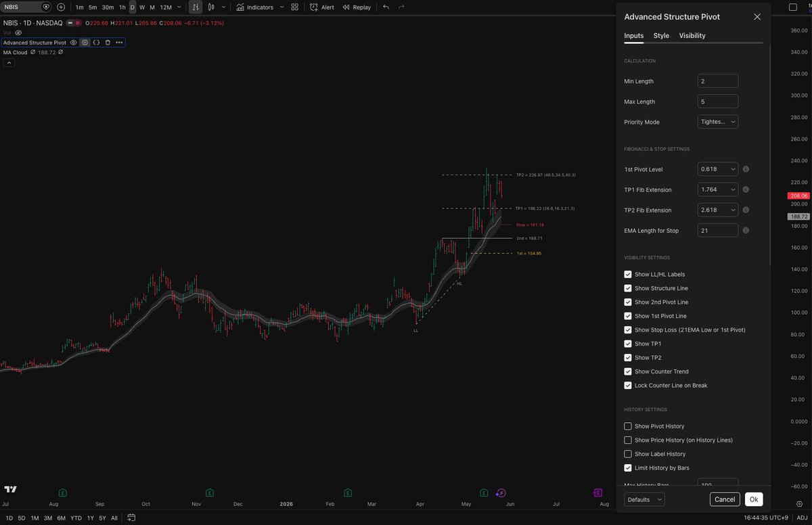Click info icon beside 1st Pivot Level
The height and width of the screenshot is (525, 812).
pyautogui.click(x=745, y=169)
